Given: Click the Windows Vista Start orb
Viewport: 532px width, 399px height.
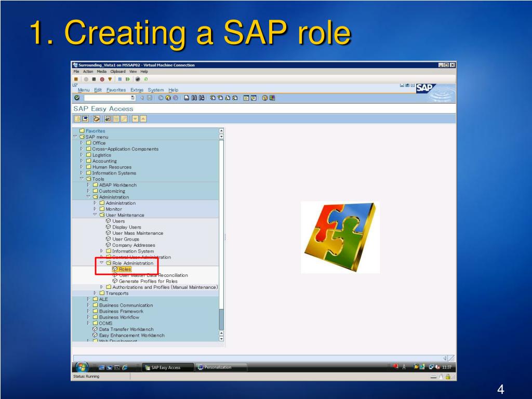Looking at the screenshot, I should point(82,367).
